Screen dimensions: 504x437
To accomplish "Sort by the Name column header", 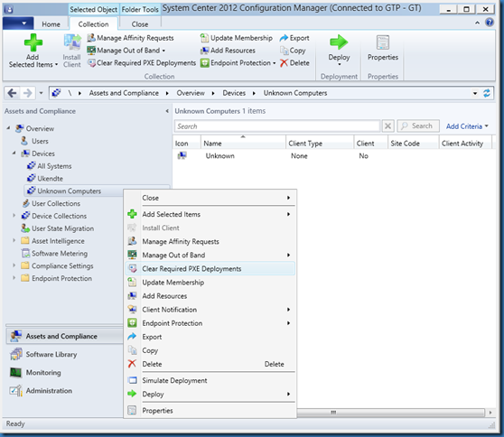I will tap(243, 144).
